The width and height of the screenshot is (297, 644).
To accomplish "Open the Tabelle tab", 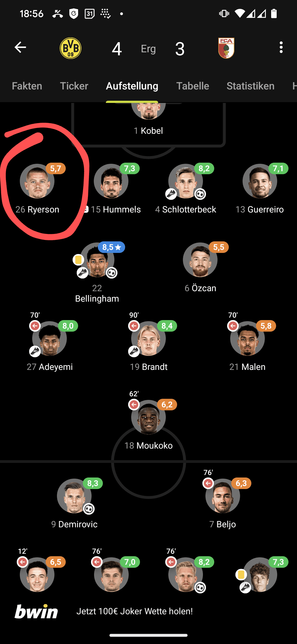I will pos(193,86).
